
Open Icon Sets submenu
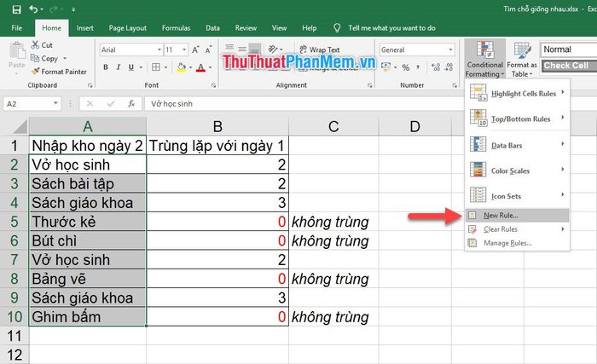tap(517, 196)
